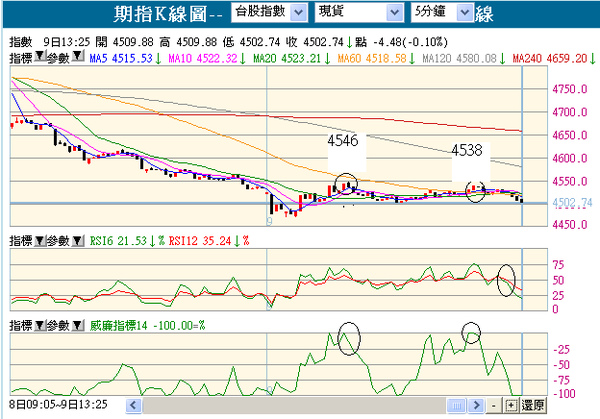Image resolution: width=600 pixels, height=419 pixels.
Task: Expand 參數 arrow in RSI panel
Action: point(78,241)
